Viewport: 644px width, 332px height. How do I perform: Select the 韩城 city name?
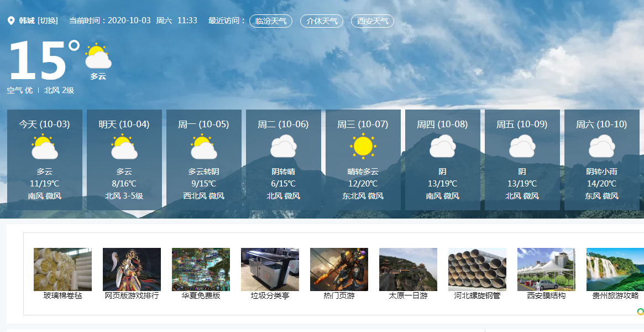point(27,20)
